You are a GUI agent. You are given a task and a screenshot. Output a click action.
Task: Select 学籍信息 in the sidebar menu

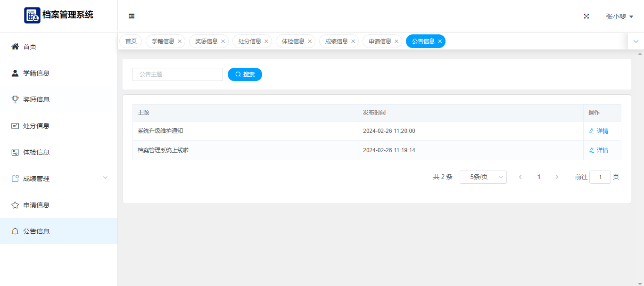(x=36, y=73)
